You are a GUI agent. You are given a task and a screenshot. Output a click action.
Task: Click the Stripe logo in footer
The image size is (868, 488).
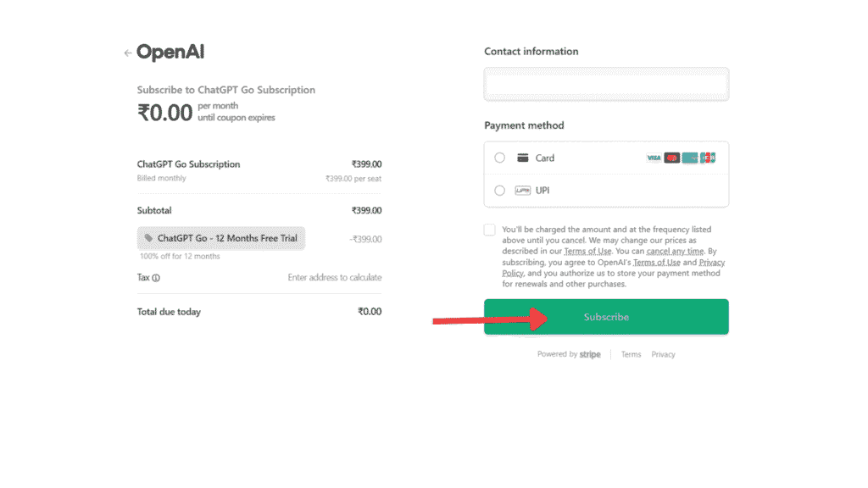(590, 355)
